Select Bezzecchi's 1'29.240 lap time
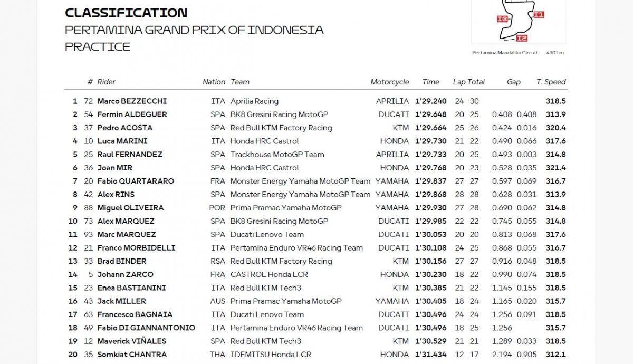 [430, 101]
